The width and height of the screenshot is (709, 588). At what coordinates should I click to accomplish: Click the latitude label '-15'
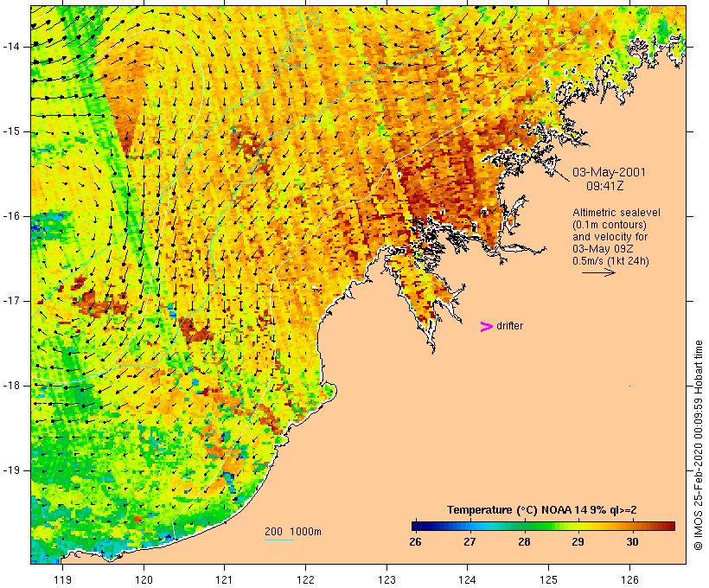(x=11, y=131)
